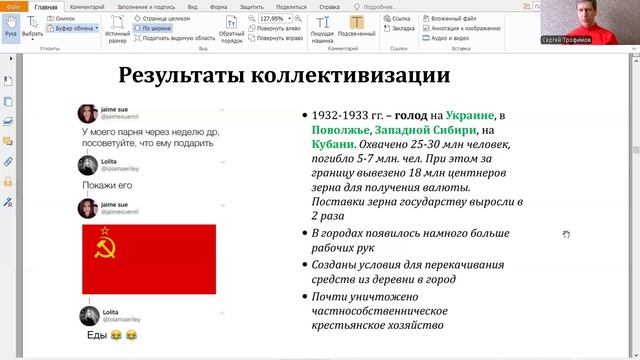640x360 pixels.
Task: Open the Форма tab
Action: (x=218, y=7)
